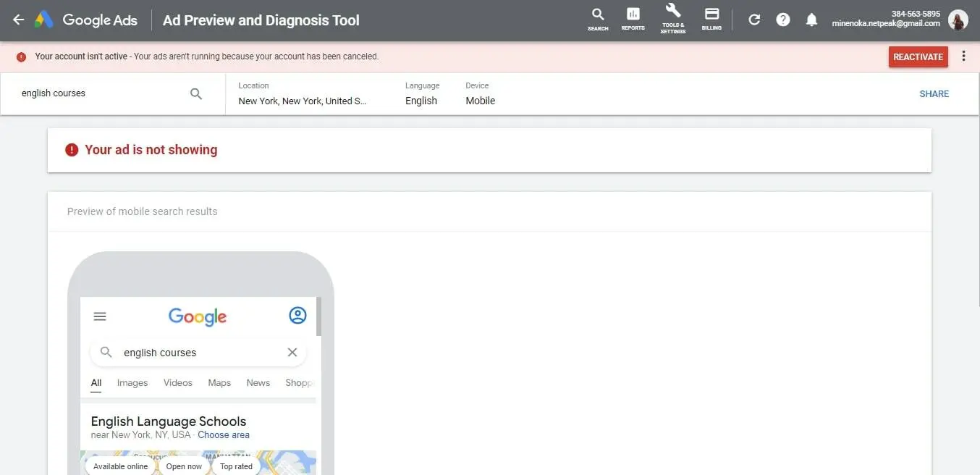Viewport: 980px width, 475px height.
Task: Clear the preview search with the X icon
Action: click(x=292, y=353)
